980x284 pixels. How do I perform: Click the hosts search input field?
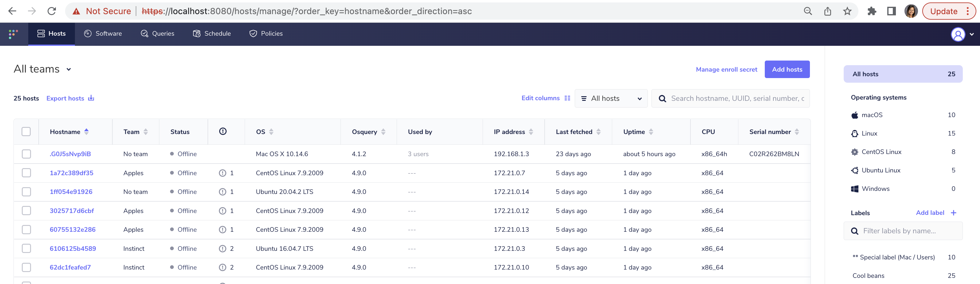pos(730,98)
